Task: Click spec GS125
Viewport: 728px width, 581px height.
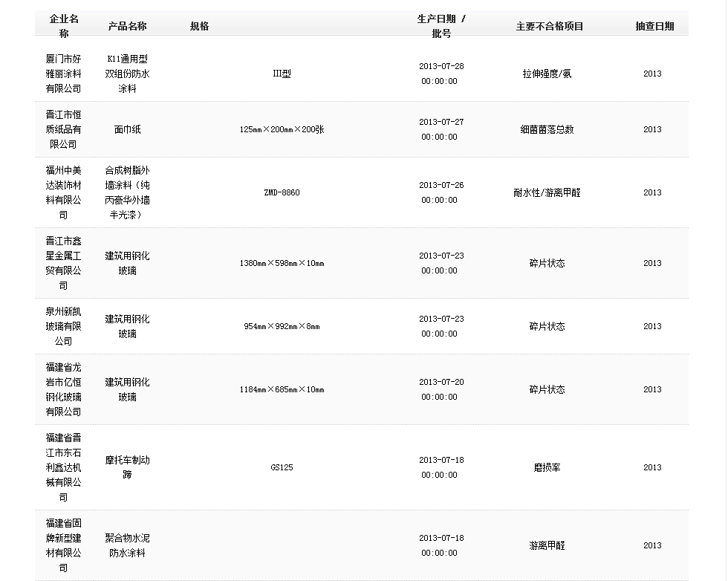Action: tap(282, 467)
